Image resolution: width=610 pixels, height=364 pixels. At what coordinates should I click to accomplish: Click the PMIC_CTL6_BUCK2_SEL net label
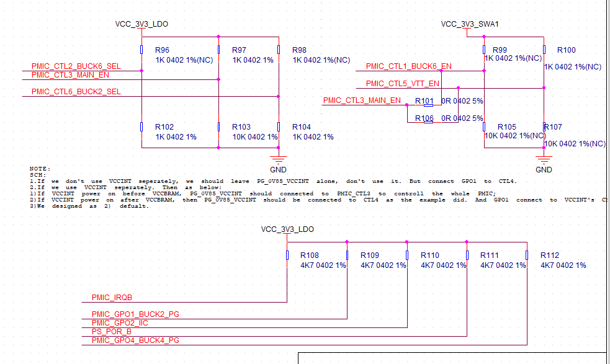(76, 92)
